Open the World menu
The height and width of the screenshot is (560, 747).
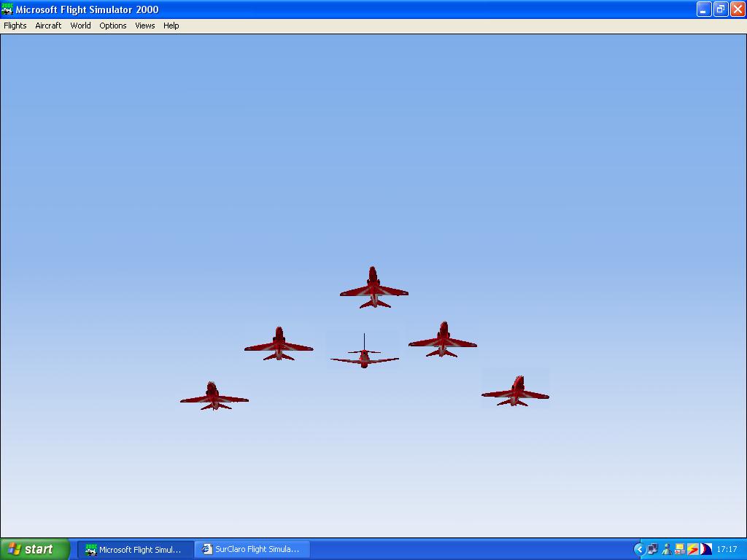point(80,26)
